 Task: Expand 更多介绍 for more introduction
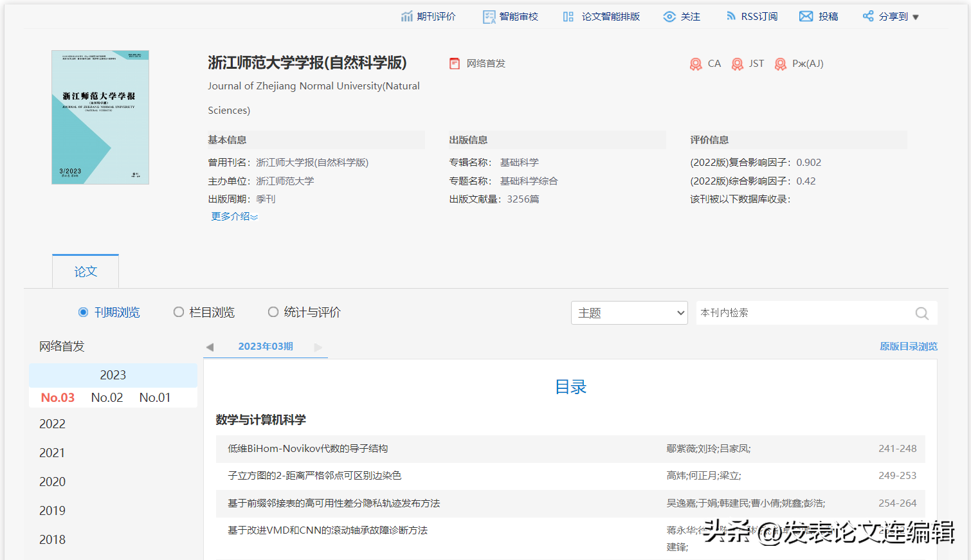tap(234, 217)
